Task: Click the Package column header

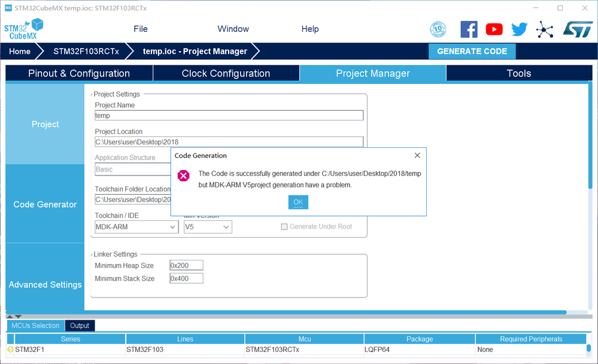Action: (420, 339)
